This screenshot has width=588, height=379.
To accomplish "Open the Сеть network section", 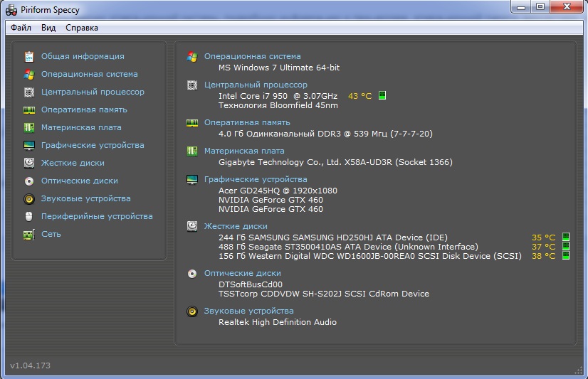I will pos(51,234).
